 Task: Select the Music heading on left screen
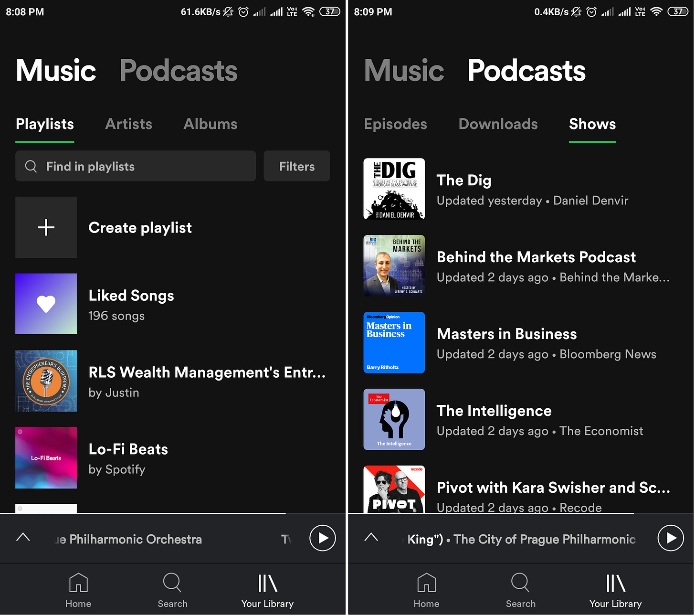56,71
